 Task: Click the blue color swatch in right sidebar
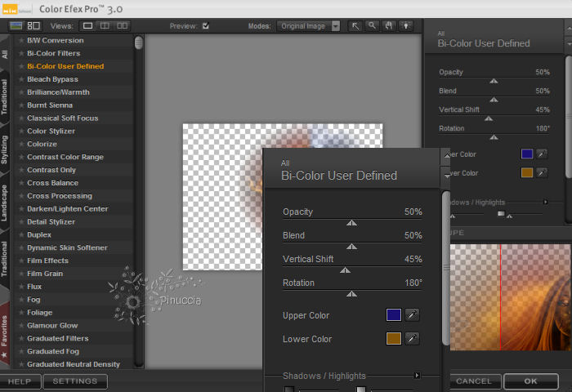click(x=527, y=154)
